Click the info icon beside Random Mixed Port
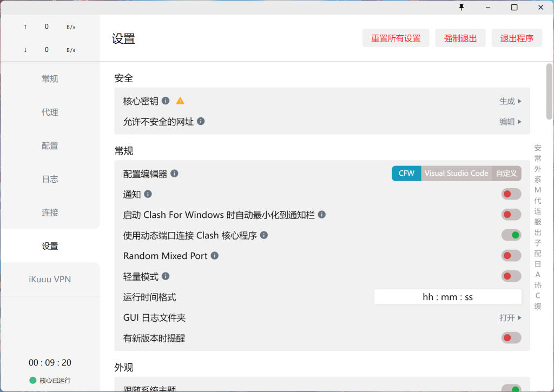Viewport: 554px width, 392px height. coord(214,256)
